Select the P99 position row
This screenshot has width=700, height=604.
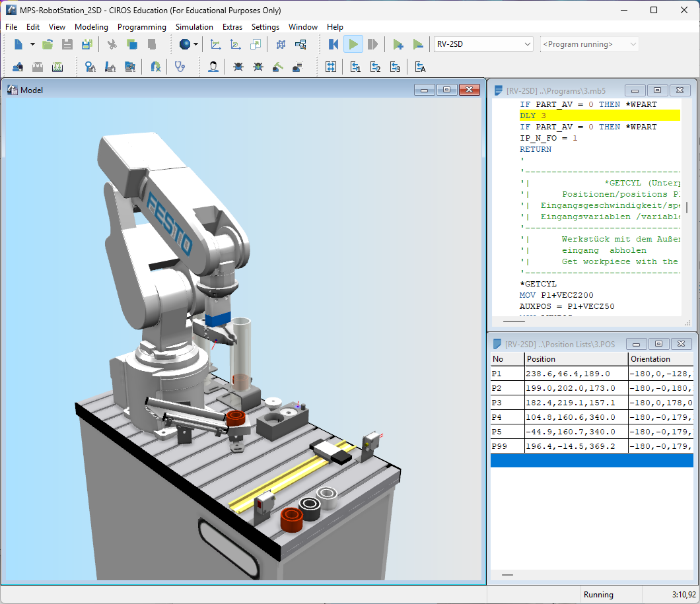pos(592,446)
